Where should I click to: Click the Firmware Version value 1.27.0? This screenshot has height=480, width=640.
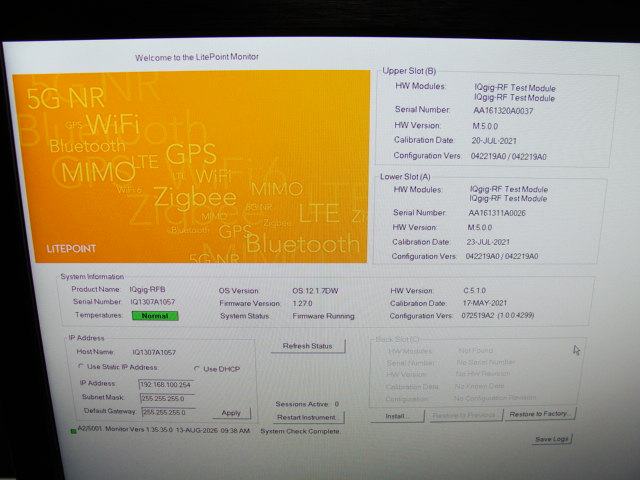302,304
